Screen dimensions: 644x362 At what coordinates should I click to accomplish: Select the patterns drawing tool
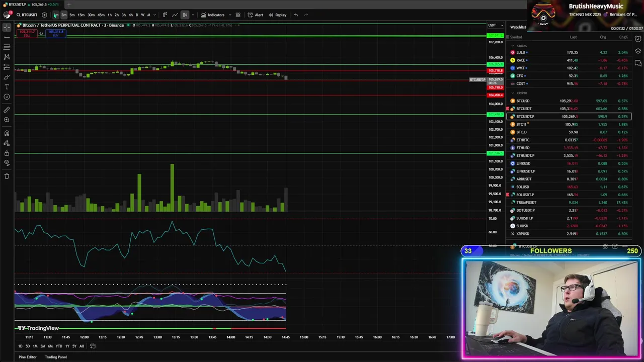point(7,57)
